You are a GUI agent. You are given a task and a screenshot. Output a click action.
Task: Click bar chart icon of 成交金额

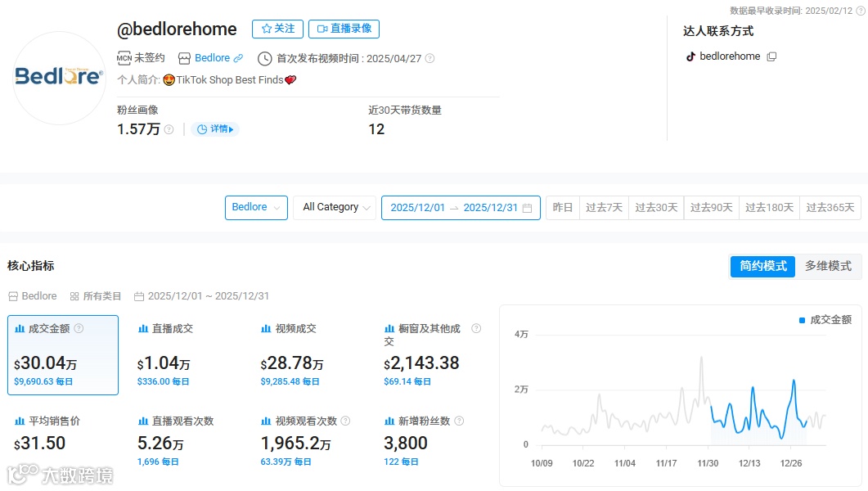pyautogui.click(x=20, y=329)
